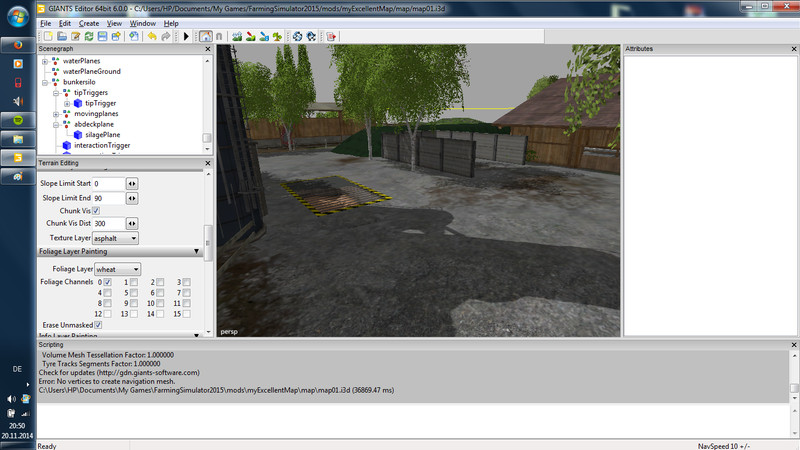The height and width of the screenshot is (450, 800).
Task: Click the Import document toolbar icon
Action: [x=134, y=36]
